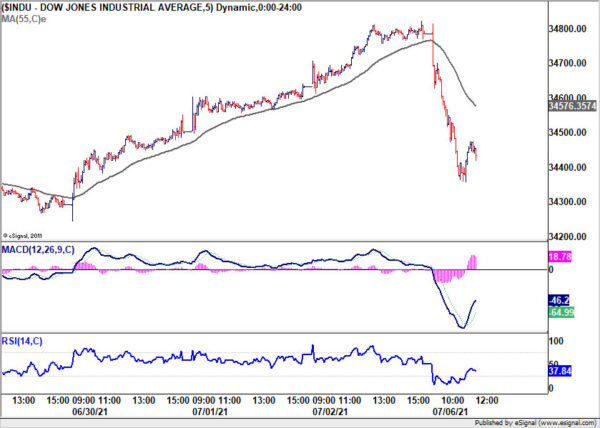Click the RSI(14,C) study label
This screenshot has height=428, width=600.
point(22,341)
